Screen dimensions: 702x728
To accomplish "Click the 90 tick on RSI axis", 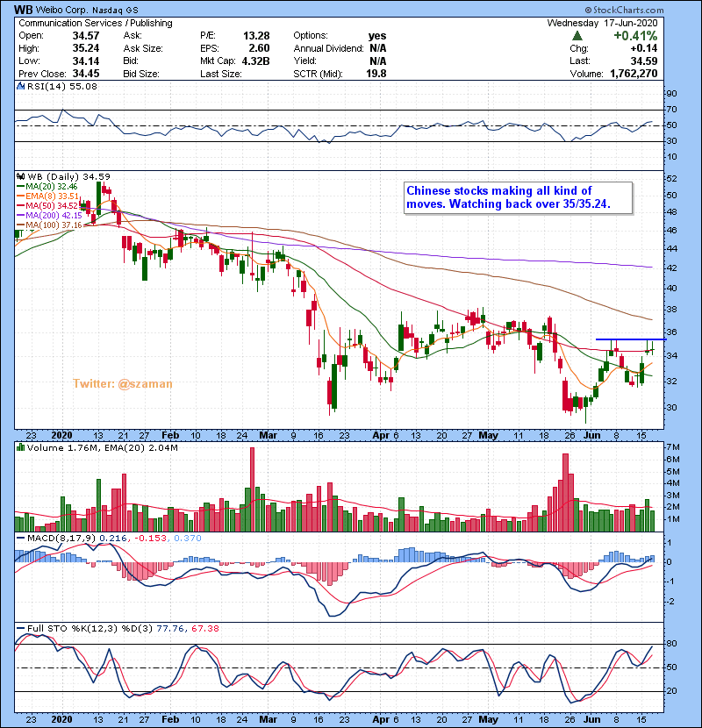I will click(x=672, y=94).
